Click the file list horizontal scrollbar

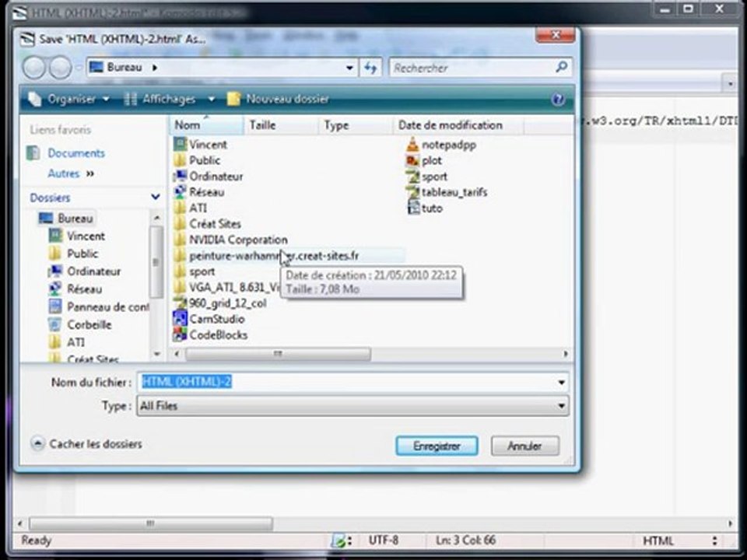point(278,354)
